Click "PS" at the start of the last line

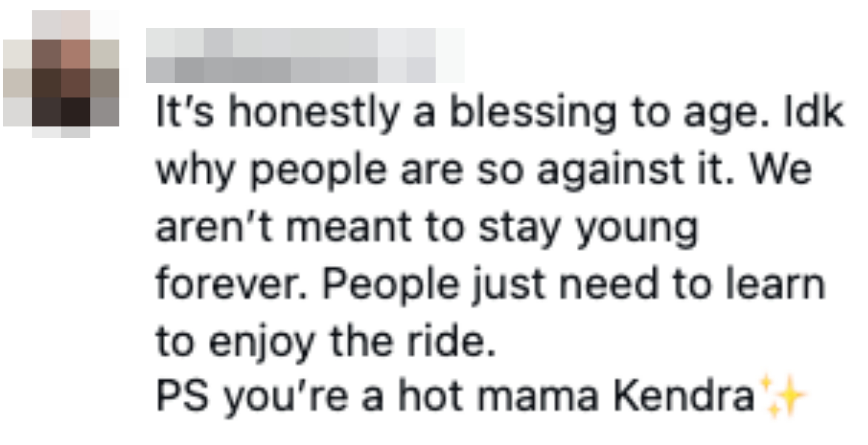(182, 396)
